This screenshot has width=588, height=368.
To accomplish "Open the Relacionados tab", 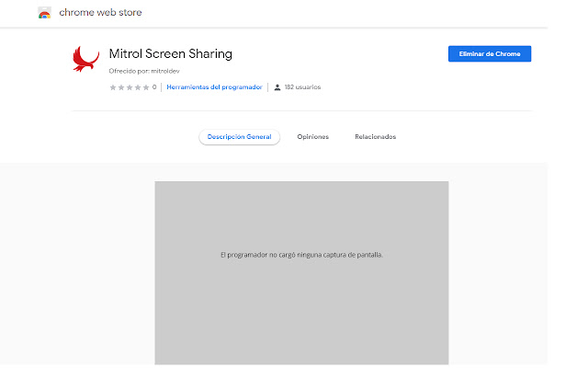I will point(376,137).
